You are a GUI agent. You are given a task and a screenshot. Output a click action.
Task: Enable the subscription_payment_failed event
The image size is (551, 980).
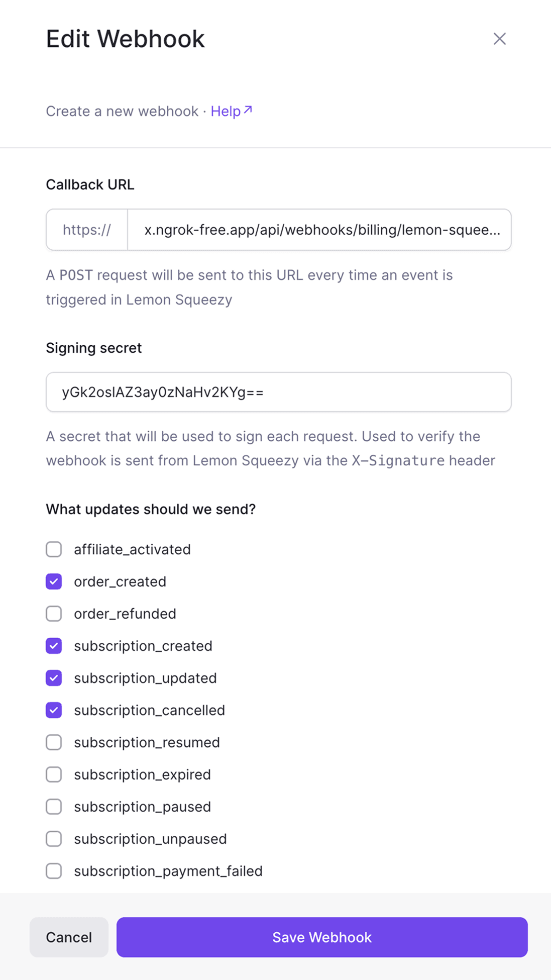(53, 871)
